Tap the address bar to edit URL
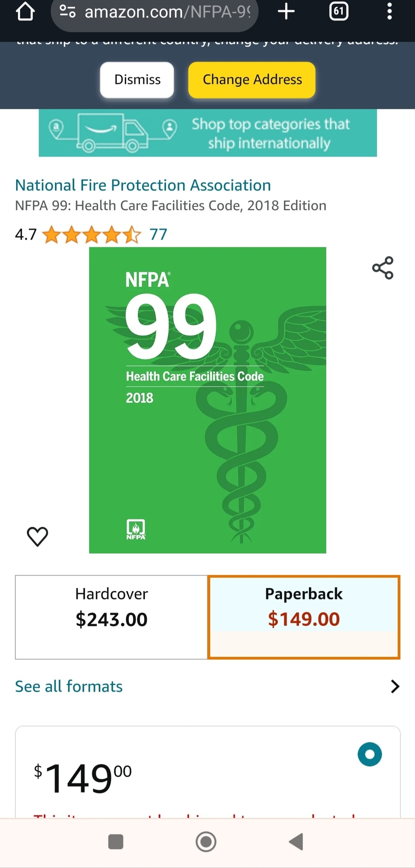415x868 pixels. coord(165,12)
